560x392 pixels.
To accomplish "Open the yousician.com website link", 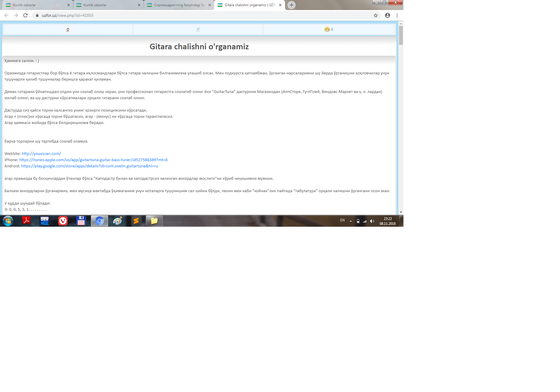I will point(41,153).
